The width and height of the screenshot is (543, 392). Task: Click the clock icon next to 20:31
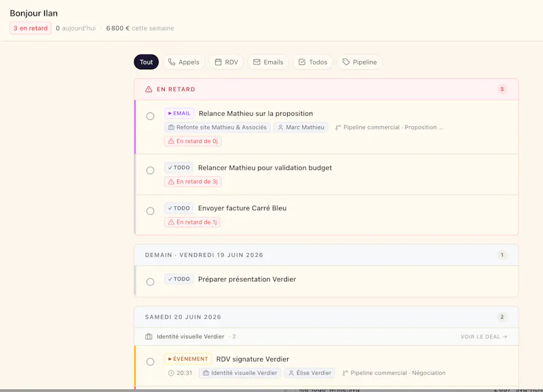click(x=171, y=373)
